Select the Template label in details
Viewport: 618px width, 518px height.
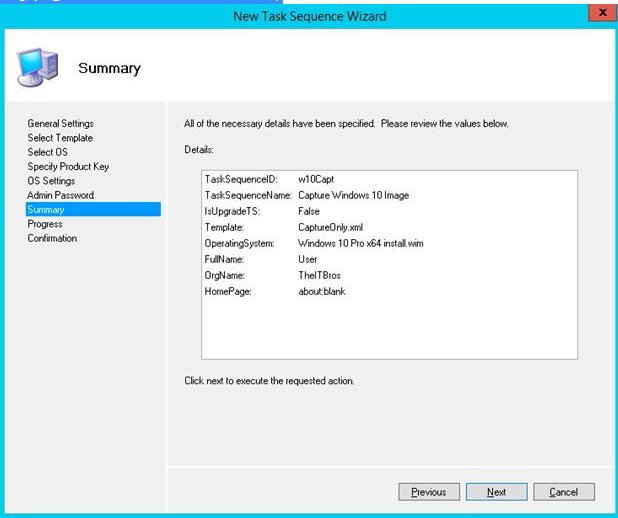pyautogui.click(x=224, y=227)
